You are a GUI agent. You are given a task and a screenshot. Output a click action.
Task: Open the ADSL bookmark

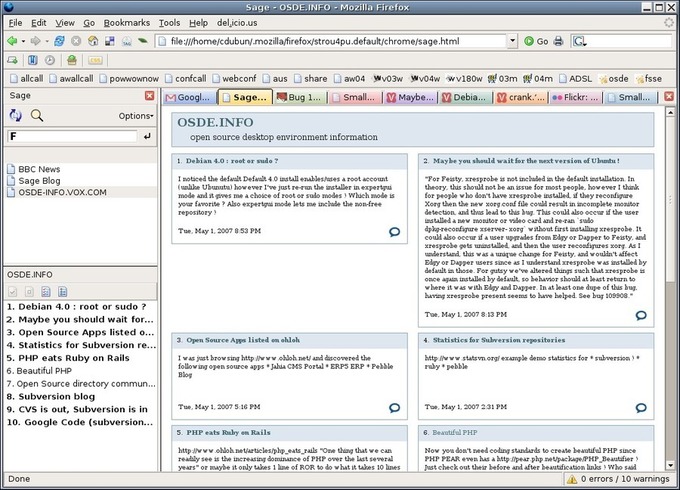click(x=575, y=78)
